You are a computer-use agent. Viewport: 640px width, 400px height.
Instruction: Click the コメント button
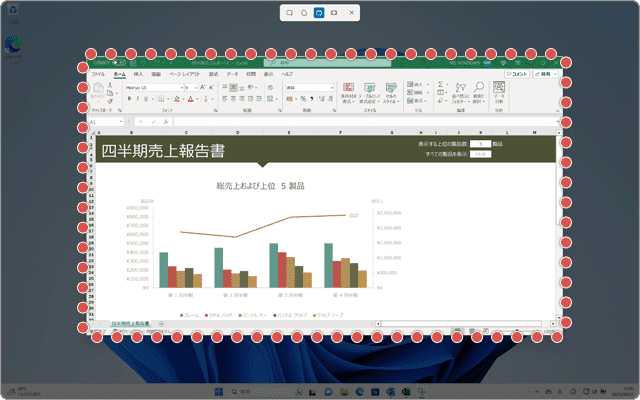517,74
